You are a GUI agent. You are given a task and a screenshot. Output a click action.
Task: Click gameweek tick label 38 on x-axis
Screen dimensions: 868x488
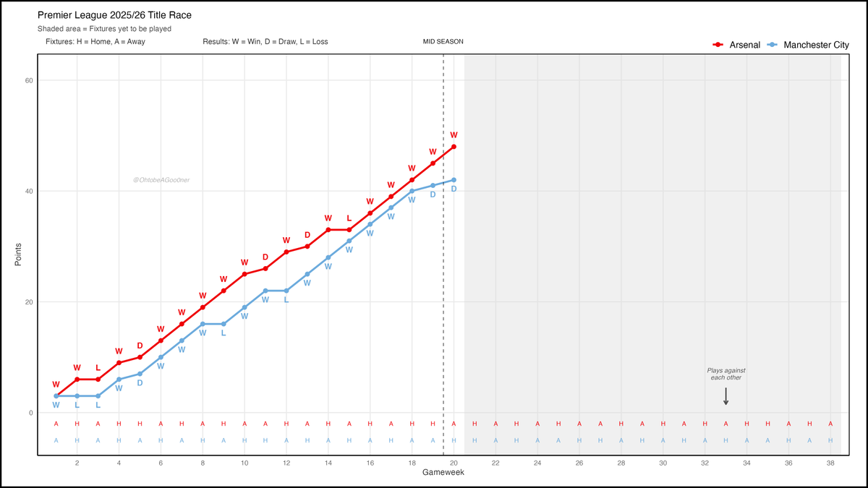pyautogui.click(x=830, y=462)
